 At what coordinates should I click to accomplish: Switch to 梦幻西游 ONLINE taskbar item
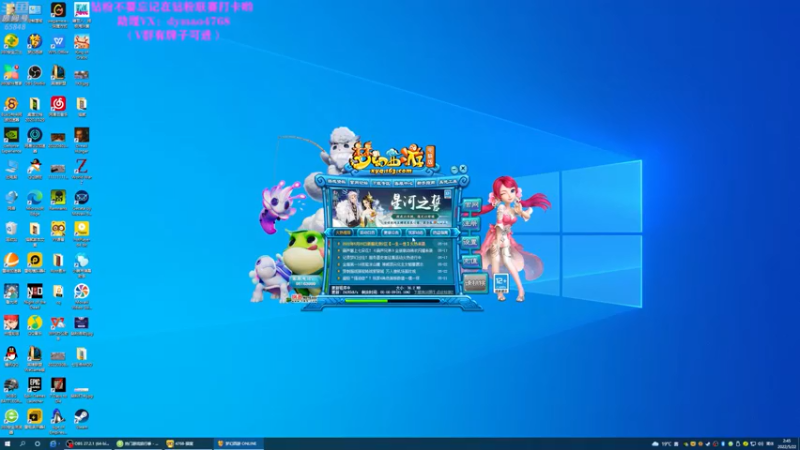tap(238, 444)
